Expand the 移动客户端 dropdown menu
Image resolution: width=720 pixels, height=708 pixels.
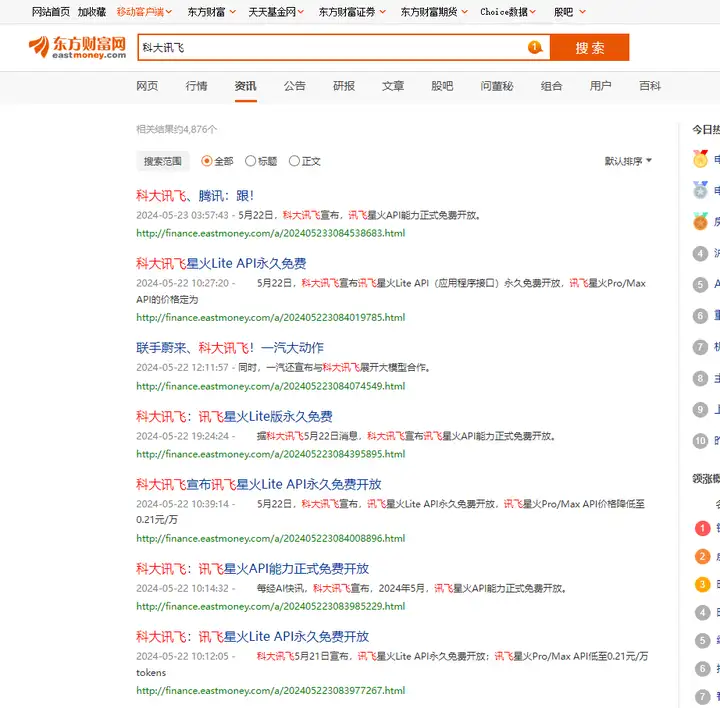(x=144, y=12)
